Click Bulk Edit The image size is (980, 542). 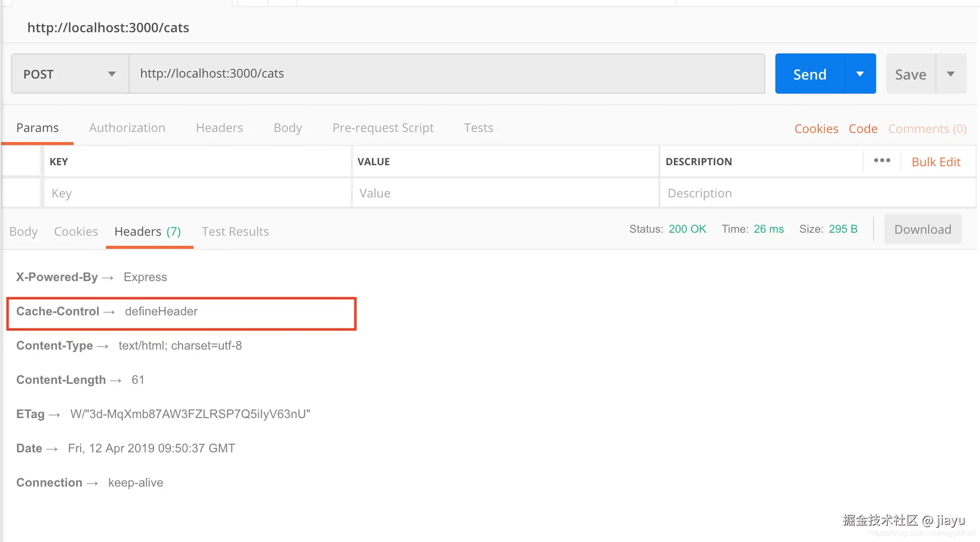pyautogui.click(x=936, y=162)
